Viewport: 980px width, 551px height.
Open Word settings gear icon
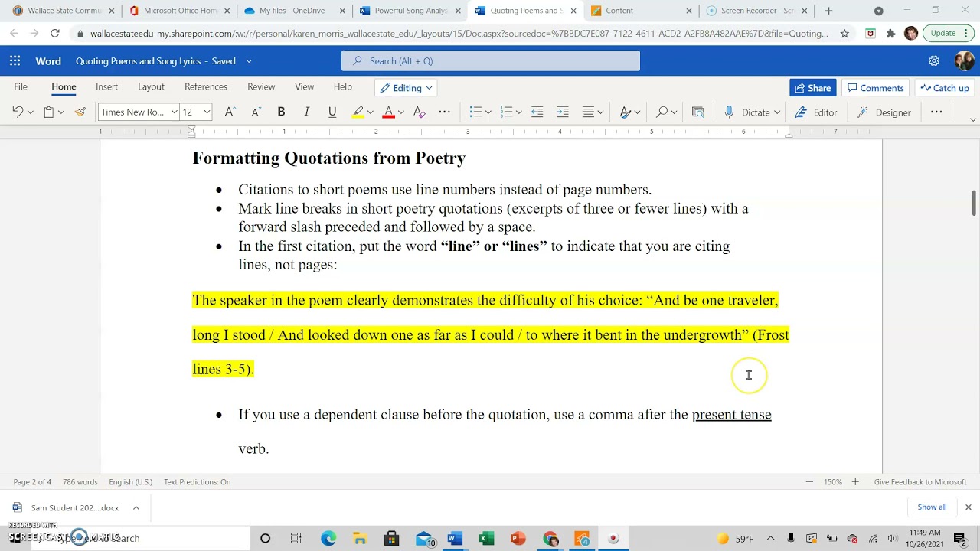click(x=934, y=61)
